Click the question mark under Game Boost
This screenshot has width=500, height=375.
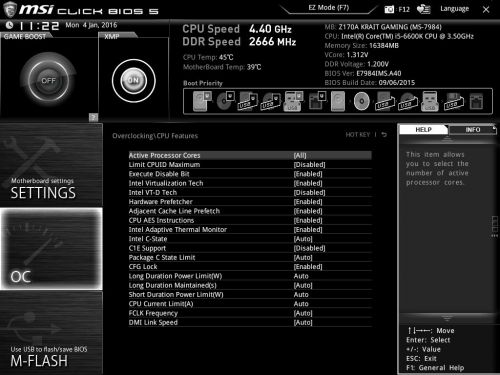pyautogui.click(x=94, y=117)
